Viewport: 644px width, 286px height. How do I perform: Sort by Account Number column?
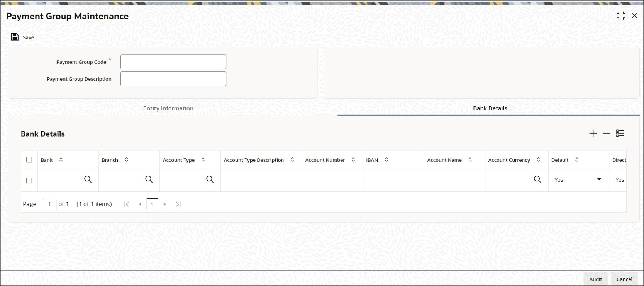pos(353,160)
